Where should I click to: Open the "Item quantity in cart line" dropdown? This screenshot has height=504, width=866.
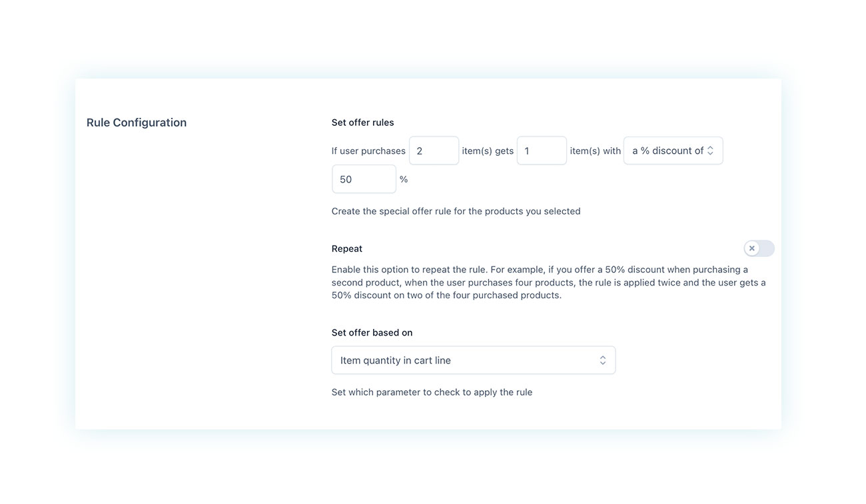tap(474, 360)
